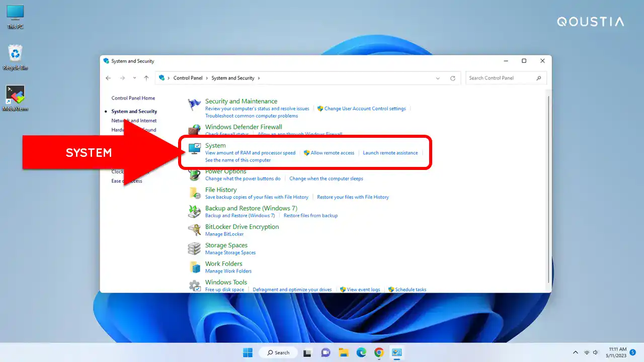Show hidden icons in system tray
644x362 pixels.
(x=576, y=352)
